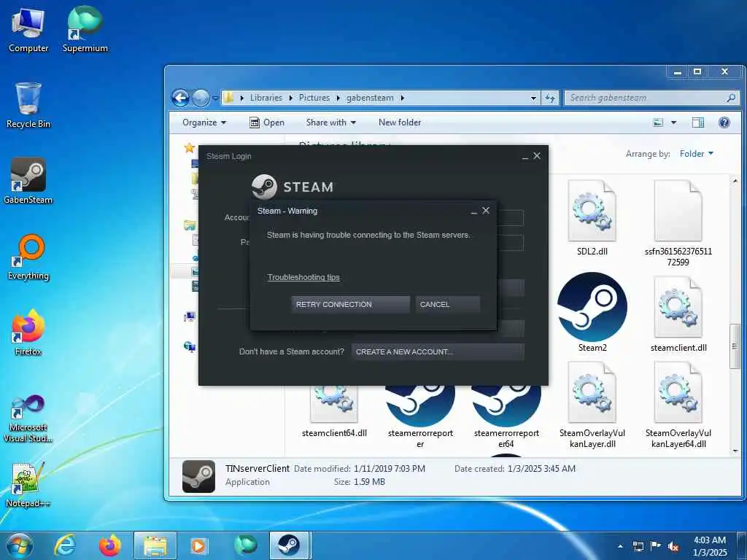
Task: Open Firefox from the taskbar
Action: pyautogui.click(x=109, y=545)
